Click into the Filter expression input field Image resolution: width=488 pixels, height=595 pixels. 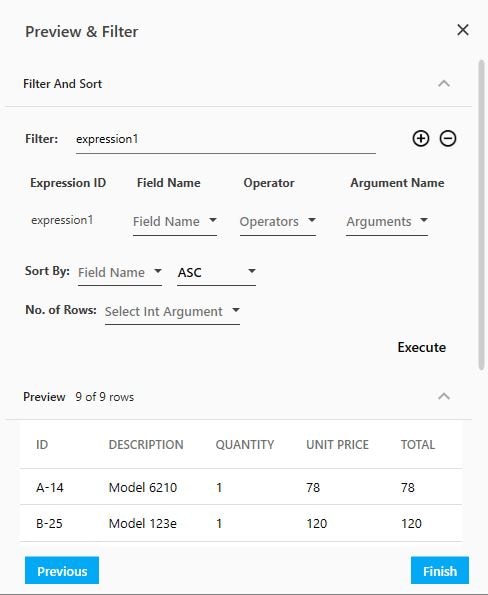coord(226,139)
